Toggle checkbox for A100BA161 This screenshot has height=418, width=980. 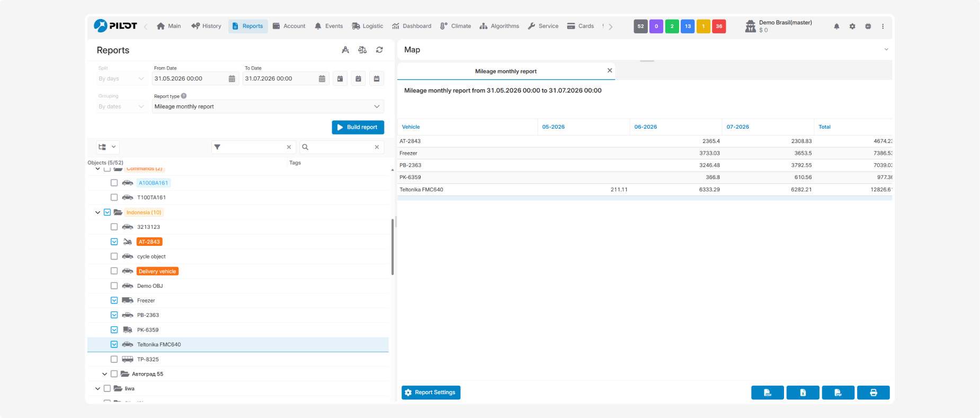pyautogui.click(x=114, y=183)
